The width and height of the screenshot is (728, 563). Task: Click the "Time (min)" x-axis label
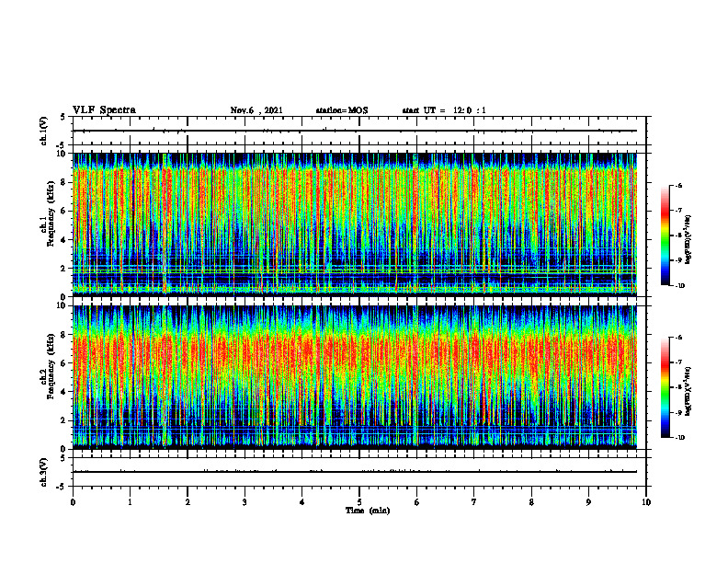tap(368, 511)
